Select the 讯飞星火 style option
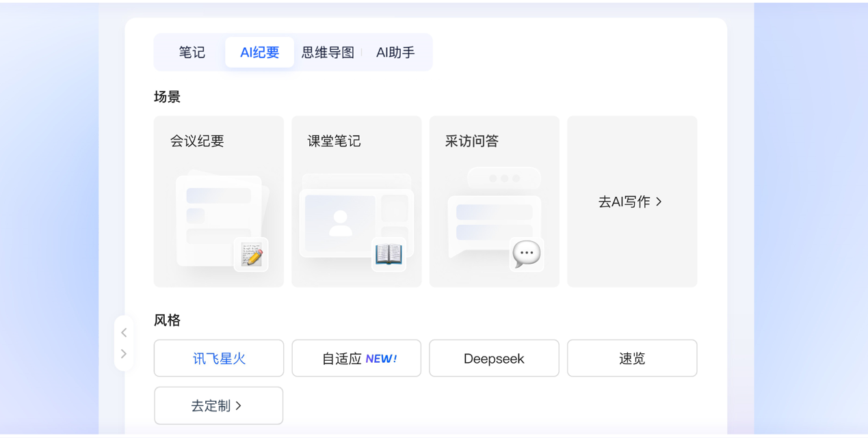The height and width of the screenshot is (438, 868). click(219, 358)
